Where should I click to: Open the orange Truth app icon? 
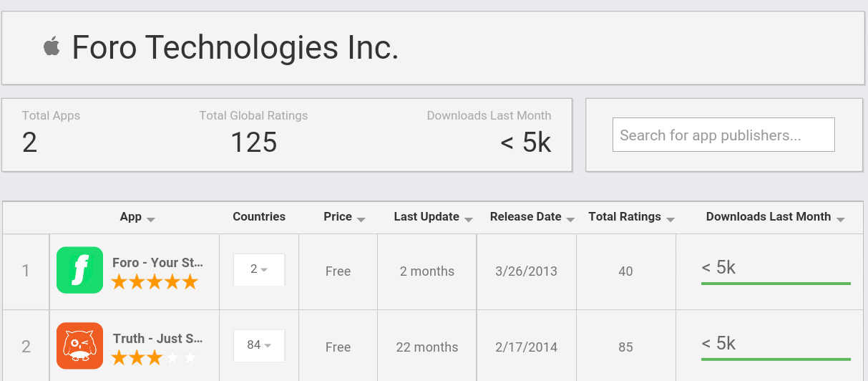[79, 346]
